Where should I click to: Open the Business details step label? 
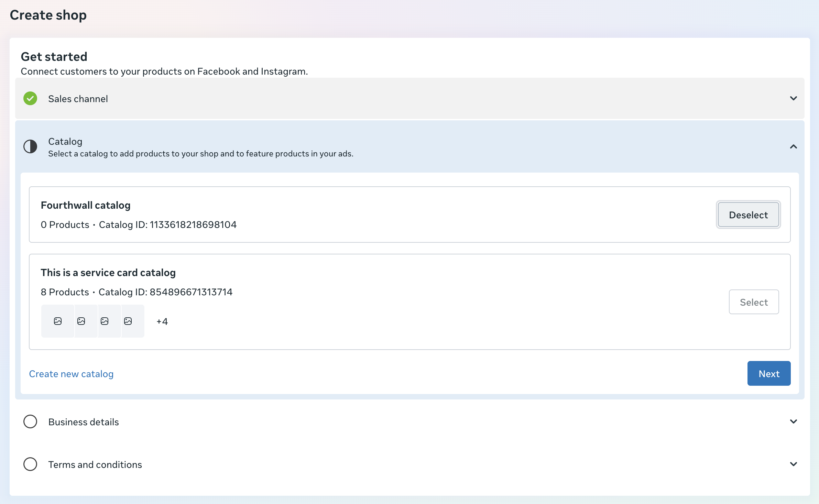(84, 422)
